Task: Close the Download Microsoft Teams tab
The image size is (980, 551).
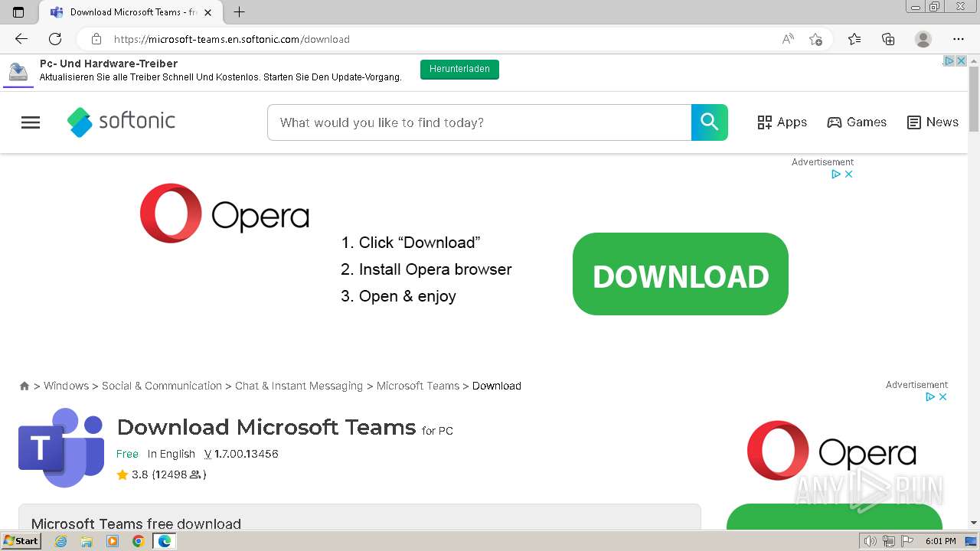Action: click(x=208, y=12)
